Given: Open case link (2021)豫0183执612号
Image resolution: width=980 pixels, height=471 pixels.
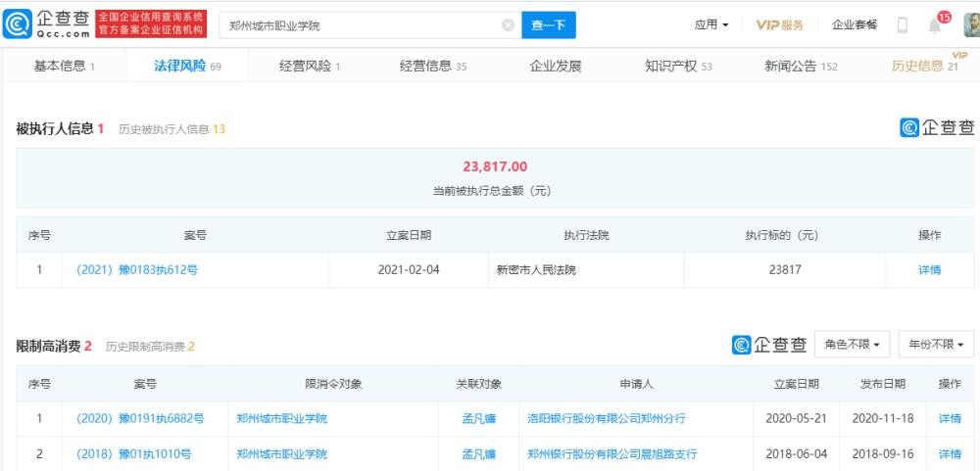Looking at the screenshot, I should pyautogui.click(x=137, y=270).
